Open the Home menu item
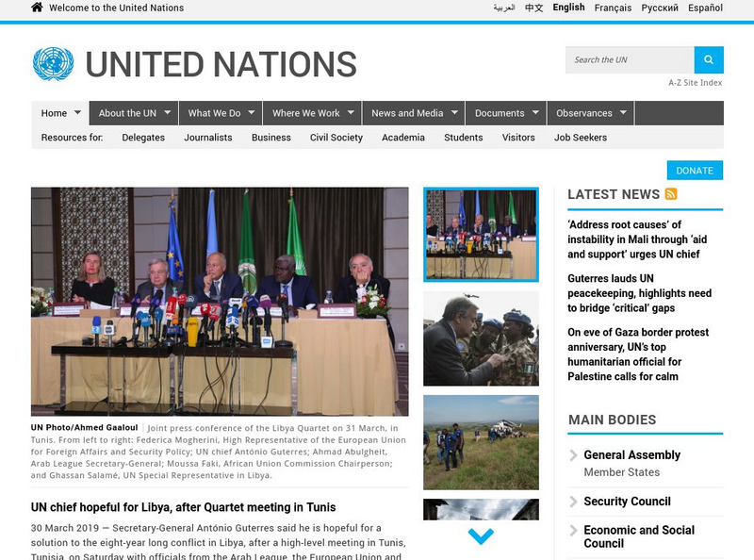 54,113
